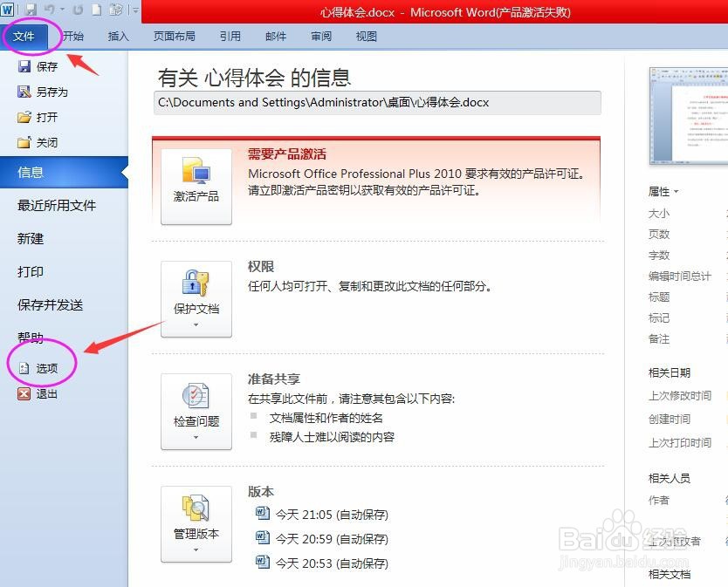Expand the Undo dropdown arrow
Image resolution: width=728 pixels, height=587 pixels.
pyautogui.click(x=61, y=9)
